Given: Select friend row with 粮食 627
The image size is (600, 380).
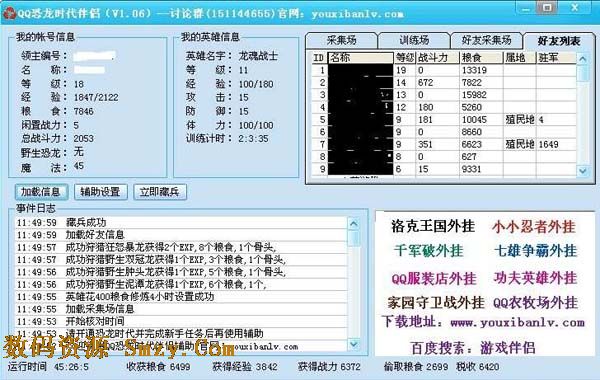Looking at the screenshot, I should 444,157.
